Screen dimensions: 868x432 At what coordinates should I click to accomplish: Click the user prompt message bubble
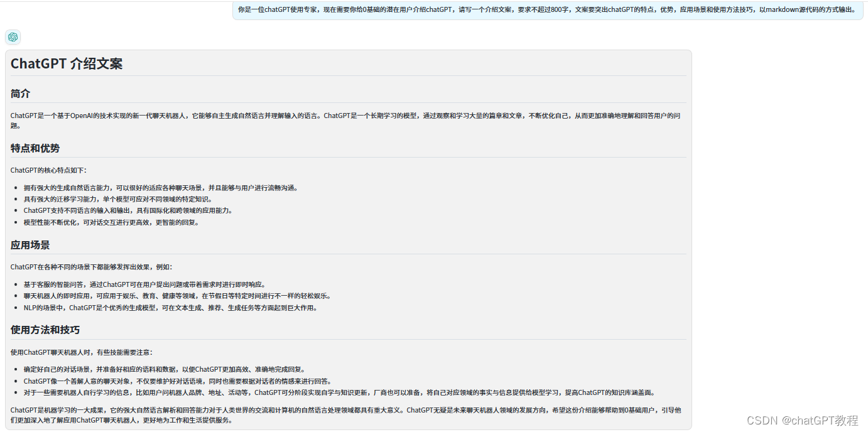(x=548, y=10)
